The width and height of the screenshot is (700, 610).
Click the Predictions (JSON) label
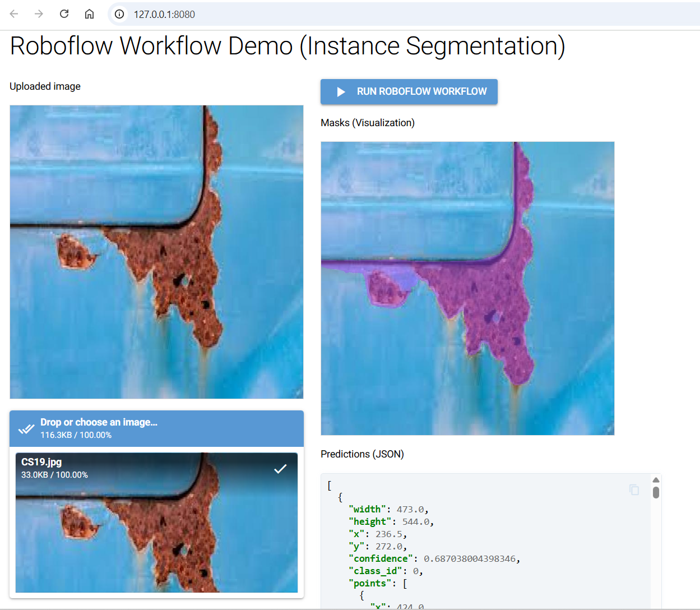pos(363,454)
